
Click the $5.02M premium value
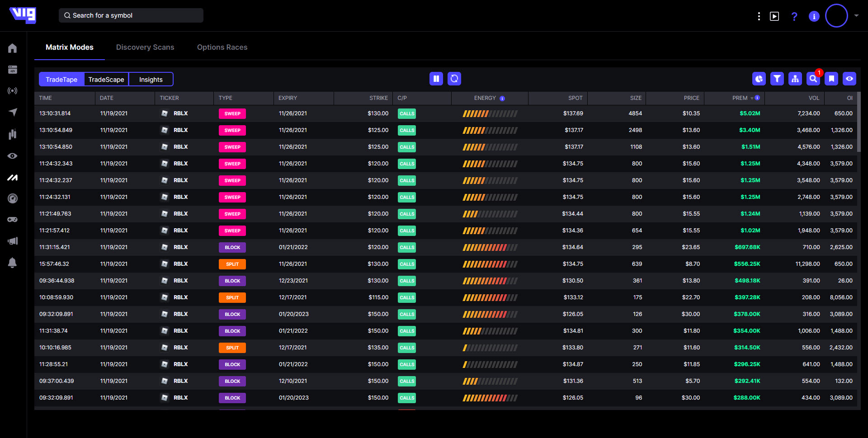click(750, 113)
